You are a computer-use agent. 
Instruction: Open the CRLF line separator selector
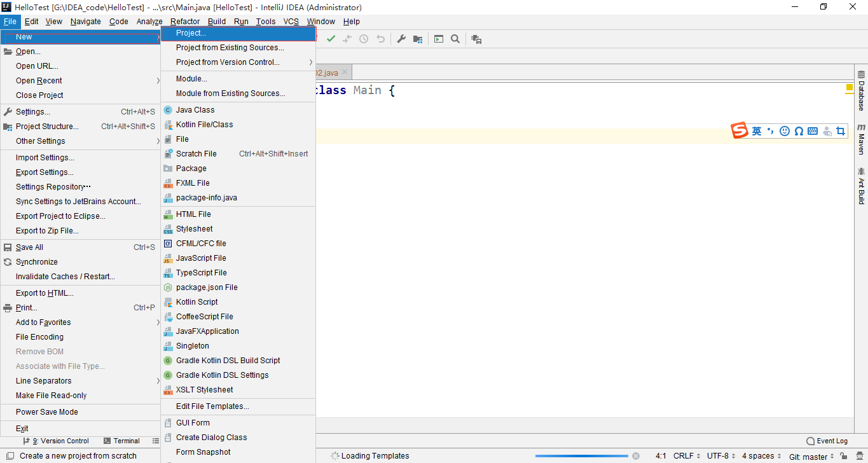coord(687,456)
